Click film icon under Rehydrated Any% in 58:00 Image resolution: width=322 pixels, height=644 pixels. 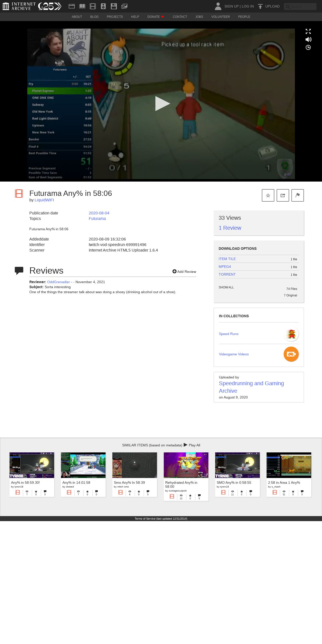point(172,496)
